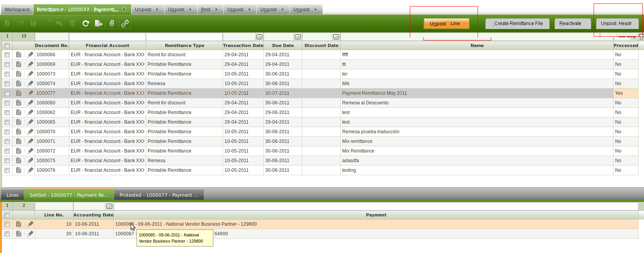This screenshot has width=644, height=253.
Task: Click the Financial Account filter input field
Action: coord(107,37)
